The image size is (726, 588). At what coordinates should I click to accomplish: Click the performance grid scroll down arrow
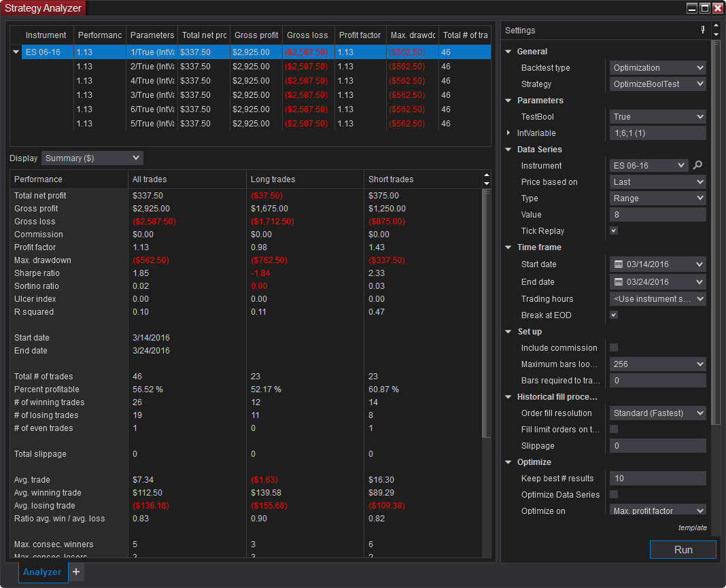coord(486,184)
